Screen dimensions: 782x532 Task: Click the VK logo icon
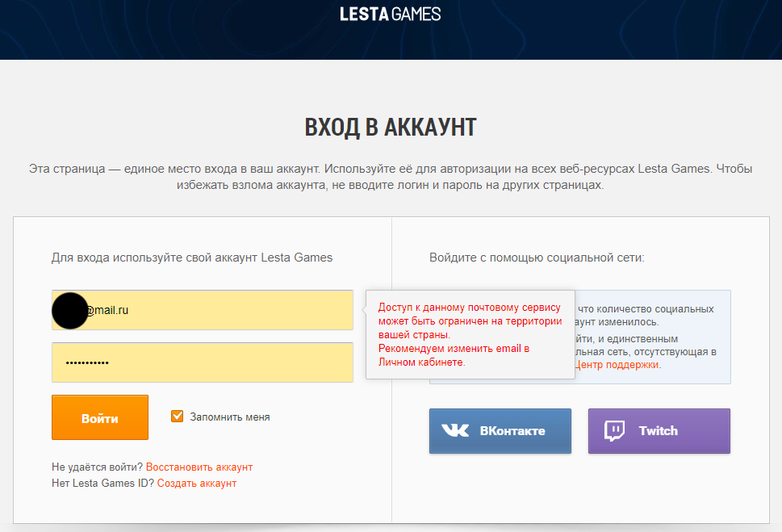point(455,431)
